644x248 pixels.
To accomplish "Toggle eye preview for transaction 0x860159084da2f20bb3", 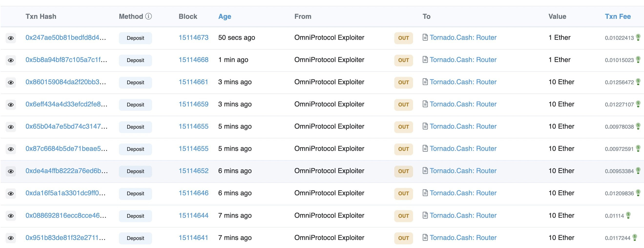I will point(11,83).
